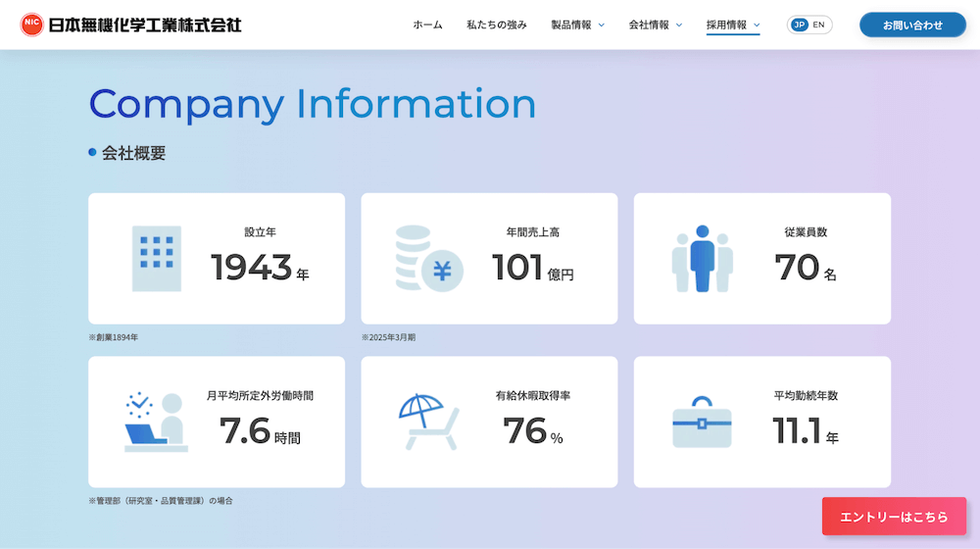This screenshot has height=549, width=980.
Task: Switch language to JP
Action: point(799,25)
